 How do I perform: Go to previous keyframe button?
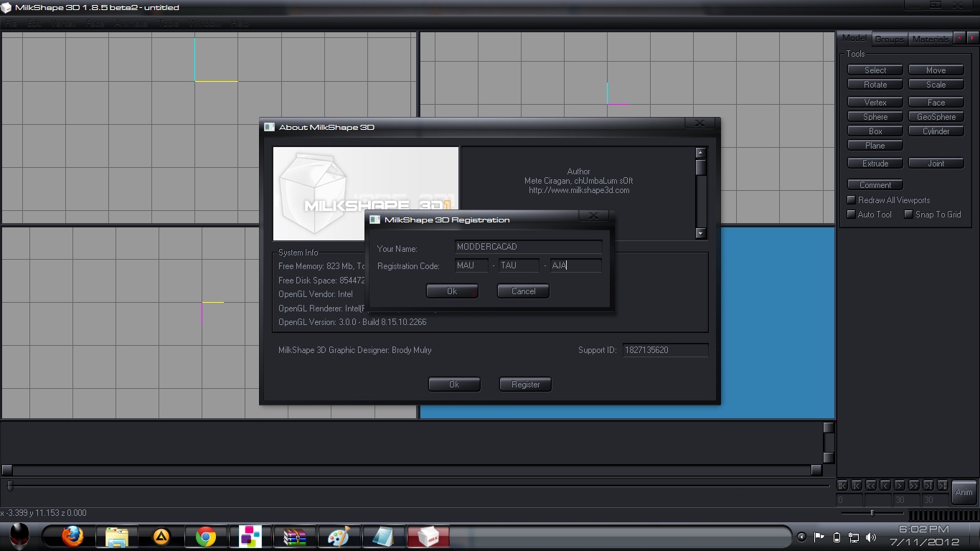coord(857,486)
